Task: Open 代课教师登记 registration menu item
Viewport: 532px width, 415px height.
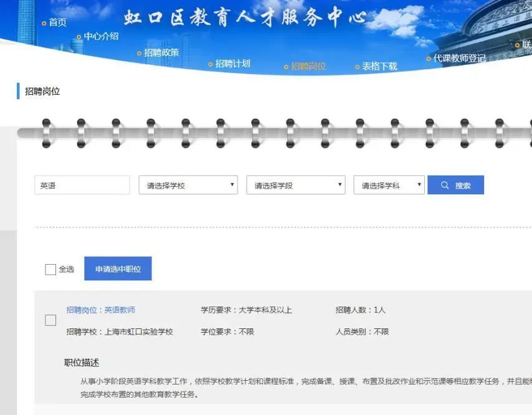Action: (459, 59)
